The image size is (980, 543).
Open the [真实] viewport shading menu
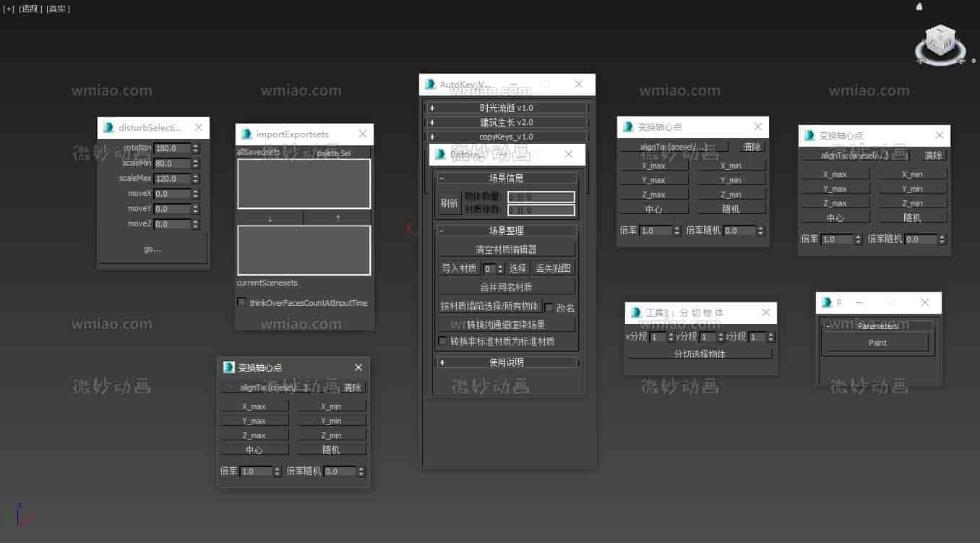coord(58,9)
